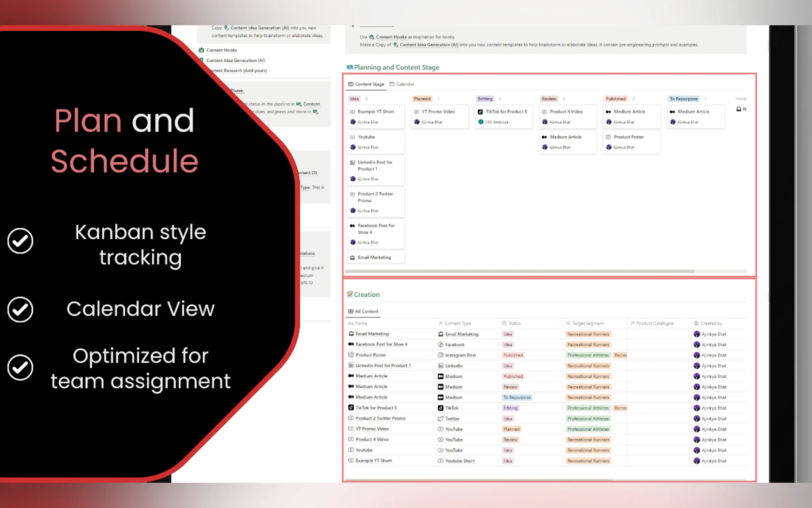812x508 pixels.
Task: Click the Instagram icon beside the Product Poster card
Action: 608,137
